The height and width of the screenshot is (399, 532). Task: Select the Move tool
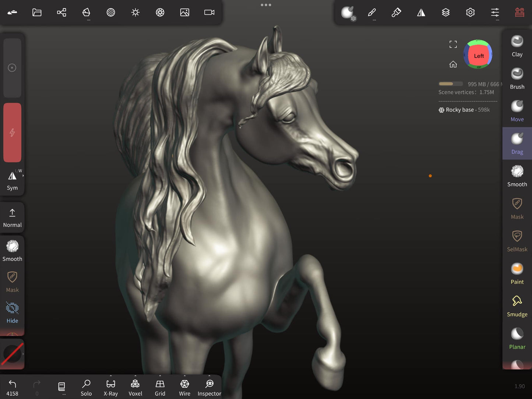coord(517,111)
